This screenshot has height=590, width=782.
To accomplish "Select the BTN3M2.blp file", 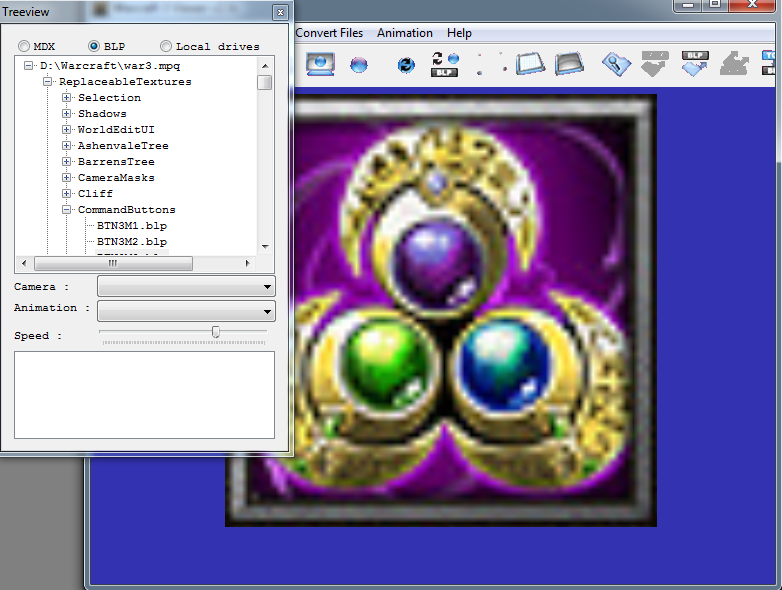I will 132,242.
